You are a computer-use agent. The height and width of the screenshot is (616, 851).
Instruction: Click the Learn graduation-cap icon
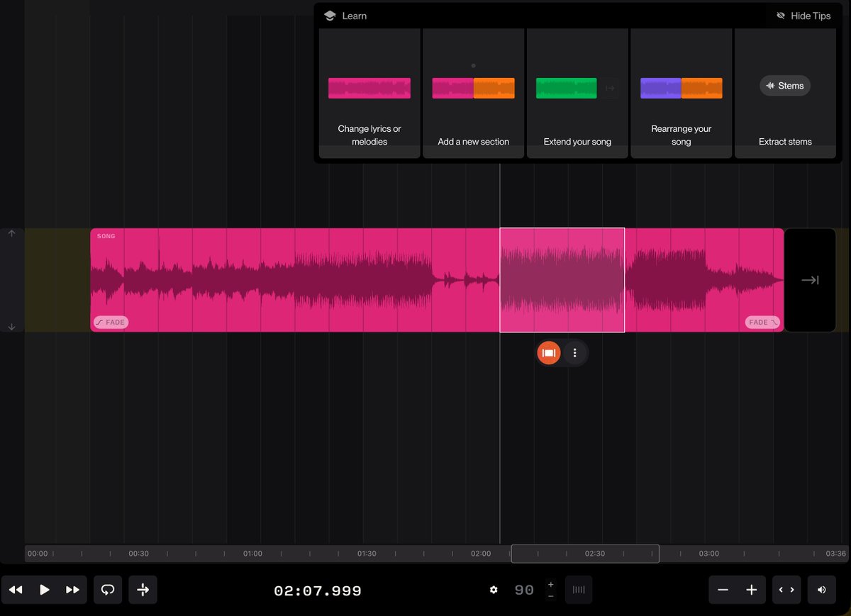click(329, 16)
